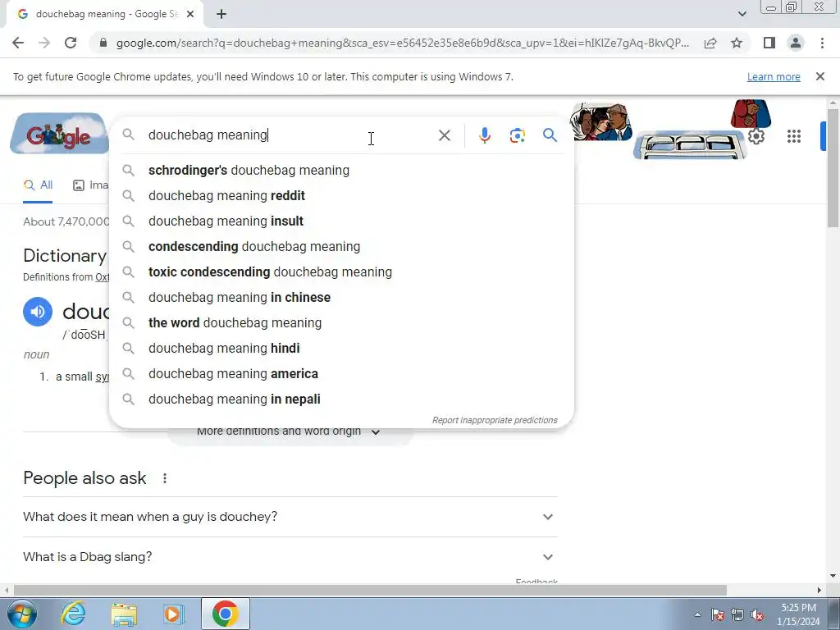This screenshot has width=840, height=630.
Task: Click the horizontal scrollbar right arrow
Action: coord(819,590)
